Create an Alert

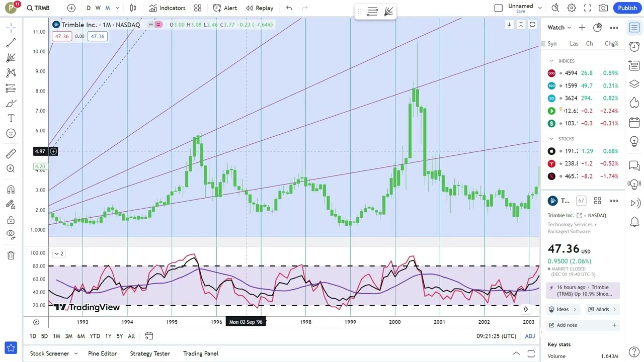coord(225,8)
